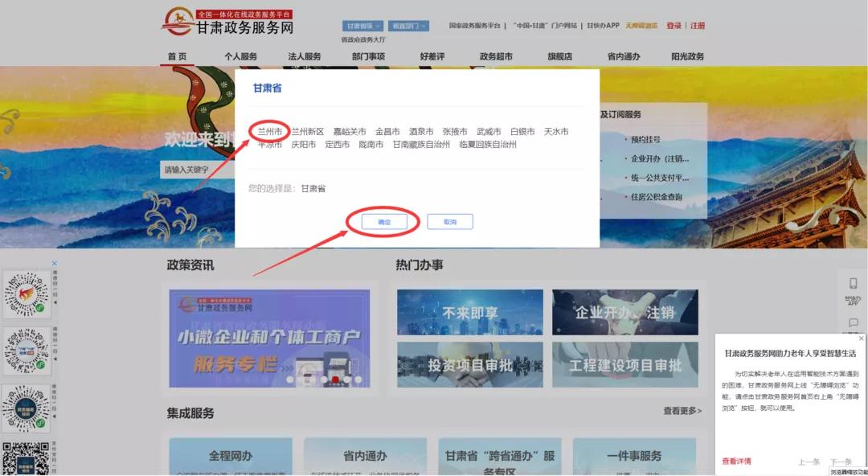Close the elder-assist notification popup
Viewport: 868px width, 476px height.
click(861, 339)
